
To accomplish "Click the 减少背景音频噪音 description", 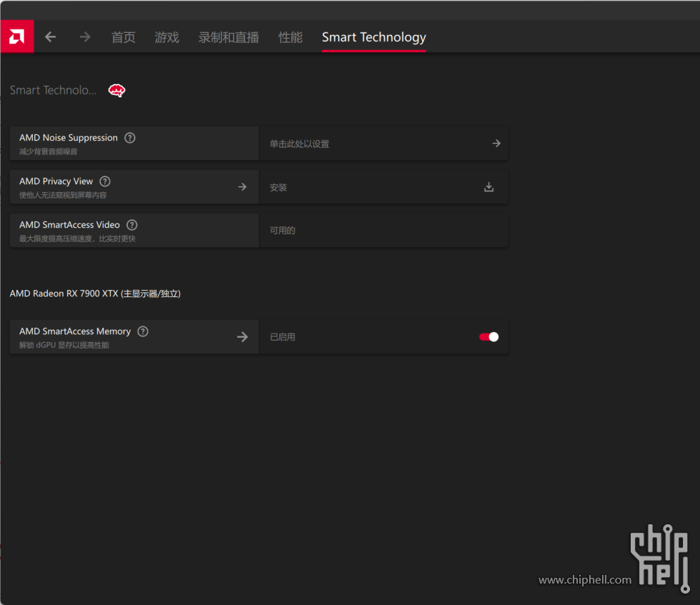I will [49, 152].
